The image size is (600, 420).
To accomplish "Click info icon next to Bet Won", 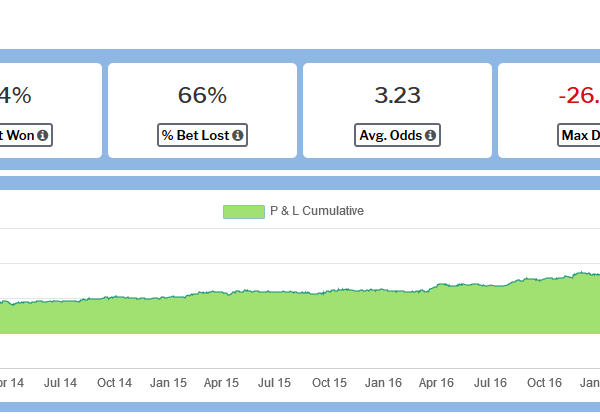I will tap(43, 135).
